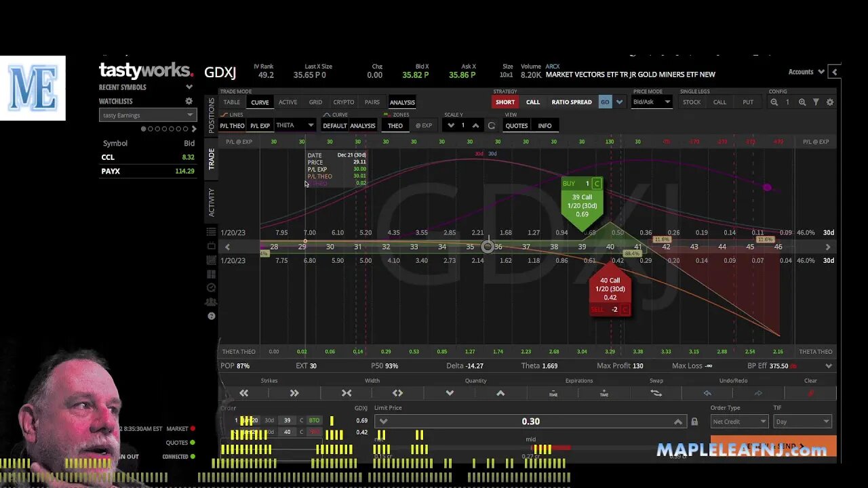Select CCL in the watchlist
The image size is (868, 488).
[x=147, y=157]
